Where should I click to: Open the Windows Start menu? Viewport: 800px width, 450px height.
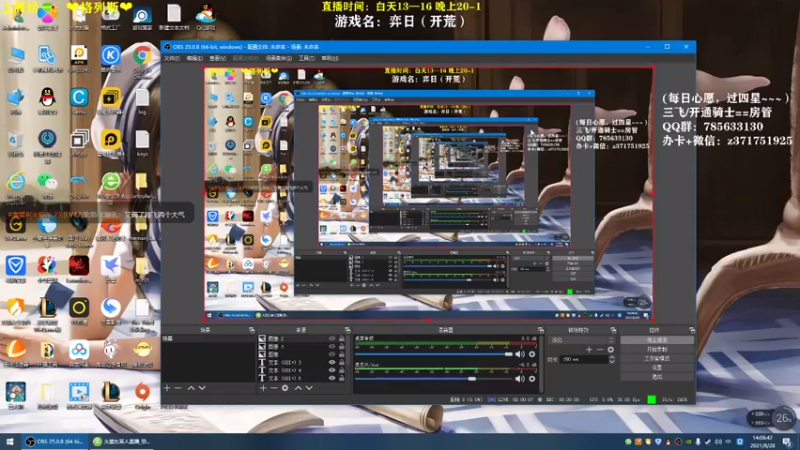point(10,442)
